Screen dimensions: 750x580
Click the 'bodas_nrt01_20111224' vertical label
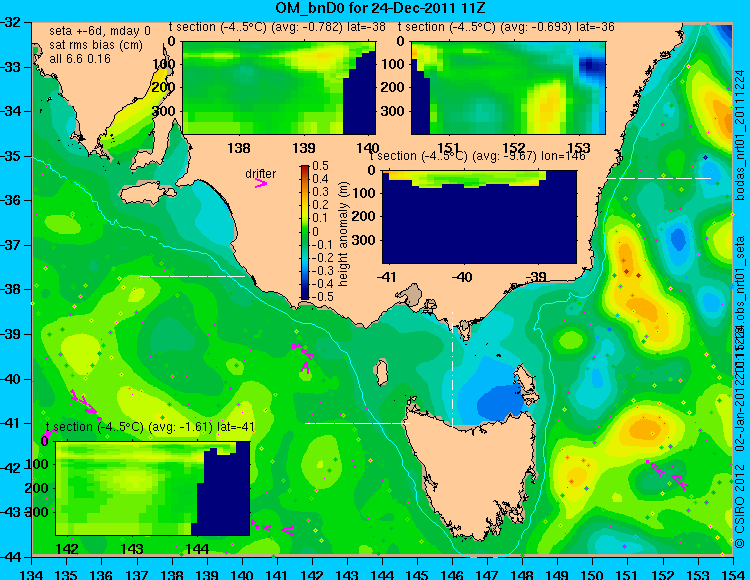739,134
